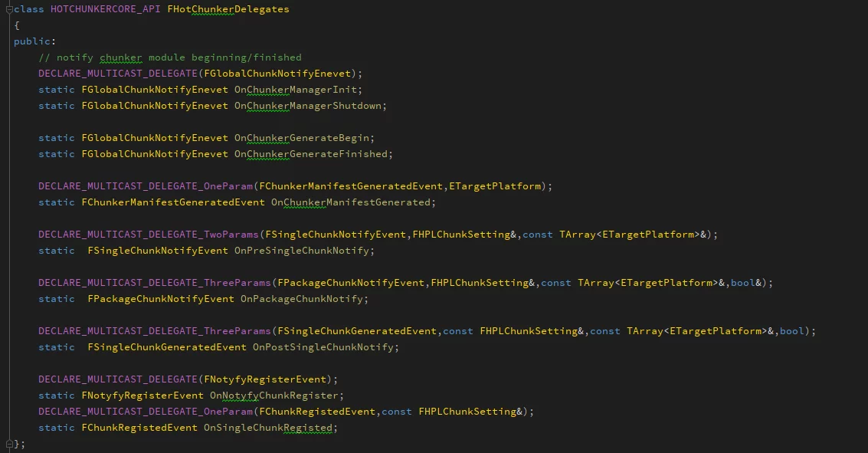Click DECLARE_MULTICAST_DELEGATE_TwoParams macro
868x453 pixels.
[x=149, y=235]
